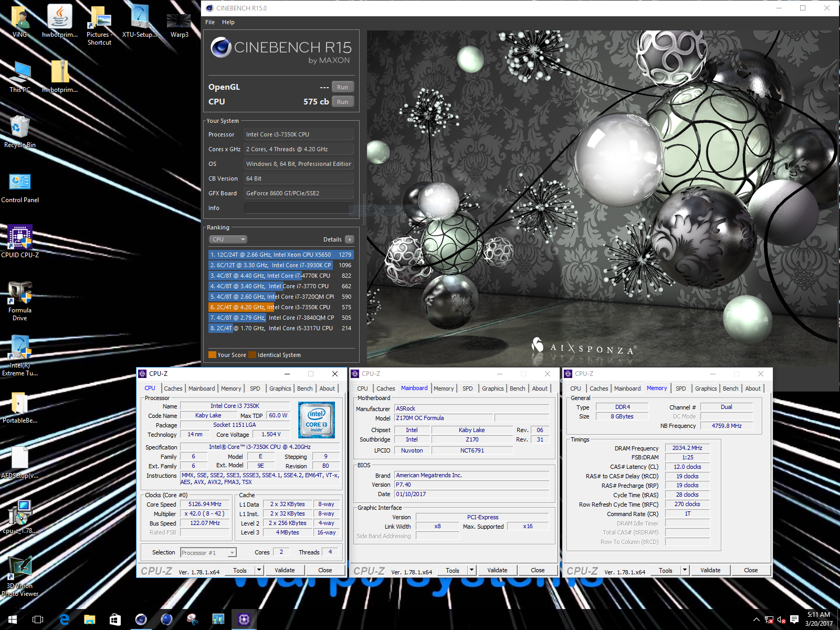Screen dimensions: 840x630
Task: Open Tools dropdown arrow in first CPU-Z
Action: click(259, 570)
